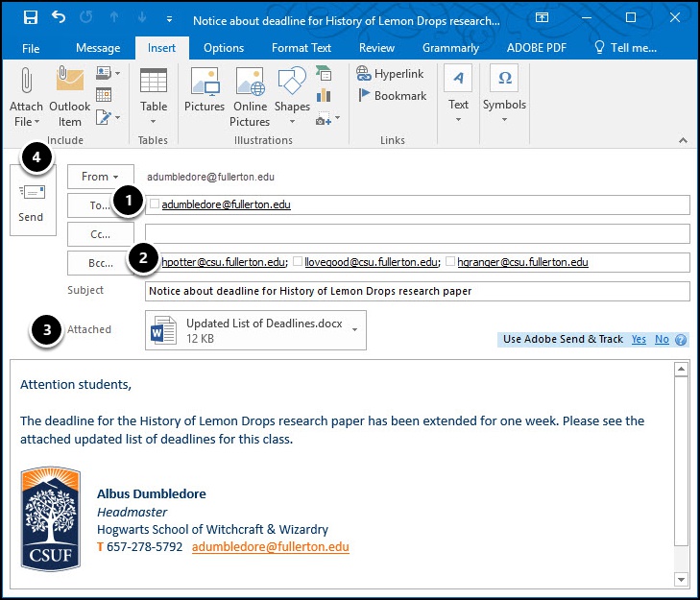Image resolution: width=700 pixels, height=600 pixels.
Task: Open the Text group menu
Action: pos(458,95)
